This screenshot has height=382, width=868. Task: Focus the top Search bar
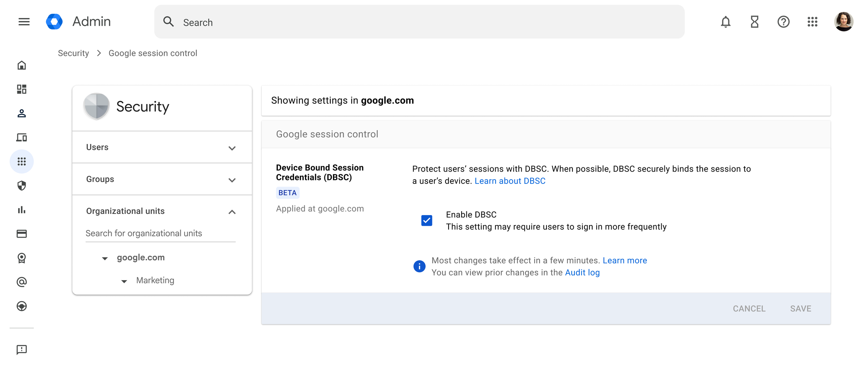pyautogui.click(x=419, y=22)
